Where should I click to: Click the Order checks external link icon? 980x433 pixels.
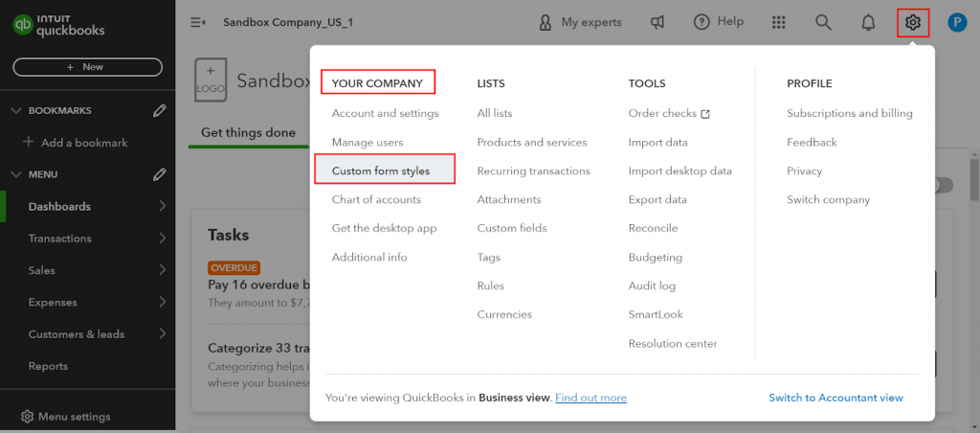coord(705,114)
